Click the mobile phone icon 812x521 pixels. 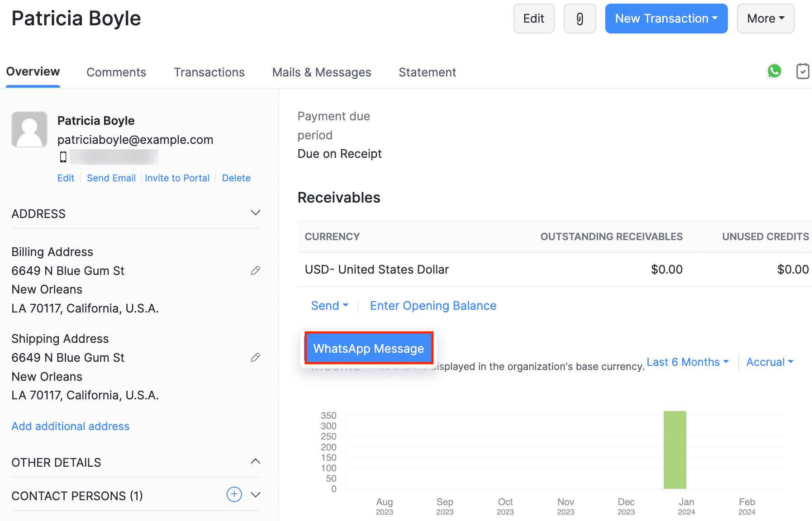(x=63, y=157)
